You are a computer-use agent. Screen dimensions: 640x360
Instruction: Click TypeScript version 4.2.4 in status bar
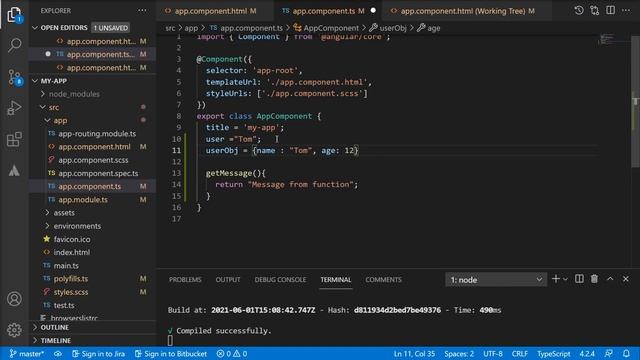tap(587, 353)
